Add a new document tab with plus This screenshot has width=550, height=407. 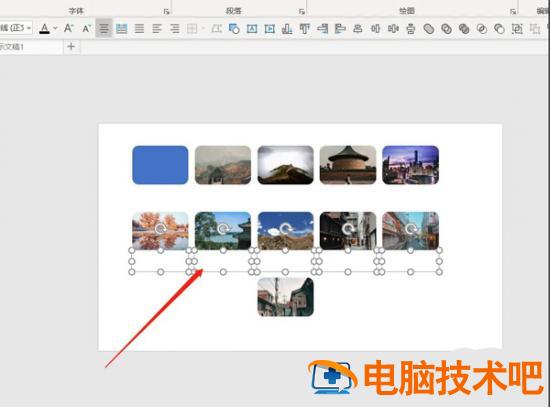(71, 46)
